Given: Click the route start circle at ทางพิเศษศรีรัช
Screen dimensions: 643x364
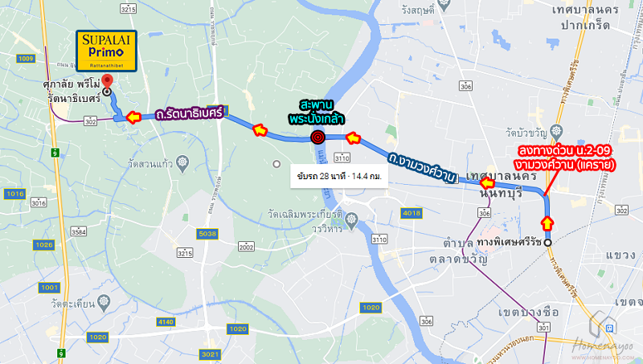Looking at the screenshot, I should pyautogui.click(x=547, y=243).
